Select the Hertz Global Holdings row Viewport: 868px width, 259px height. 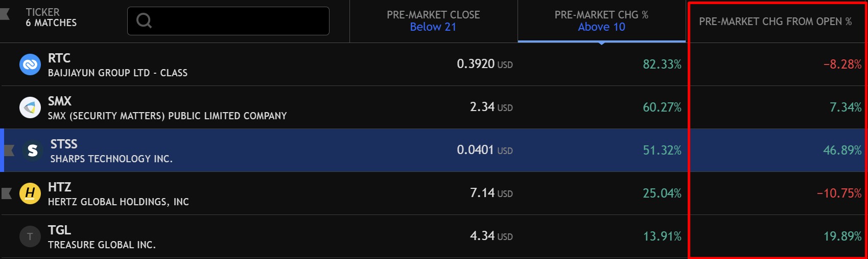(434, 193)
